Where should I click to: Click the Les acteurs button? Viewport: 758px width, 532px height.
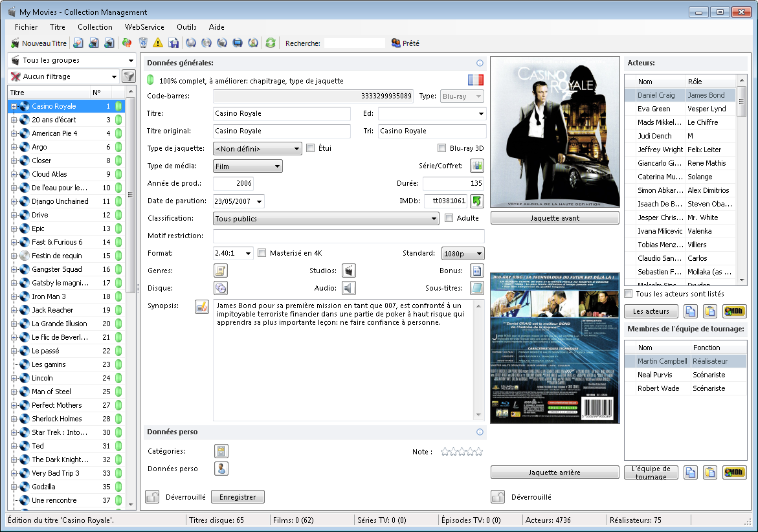point(651,311)
